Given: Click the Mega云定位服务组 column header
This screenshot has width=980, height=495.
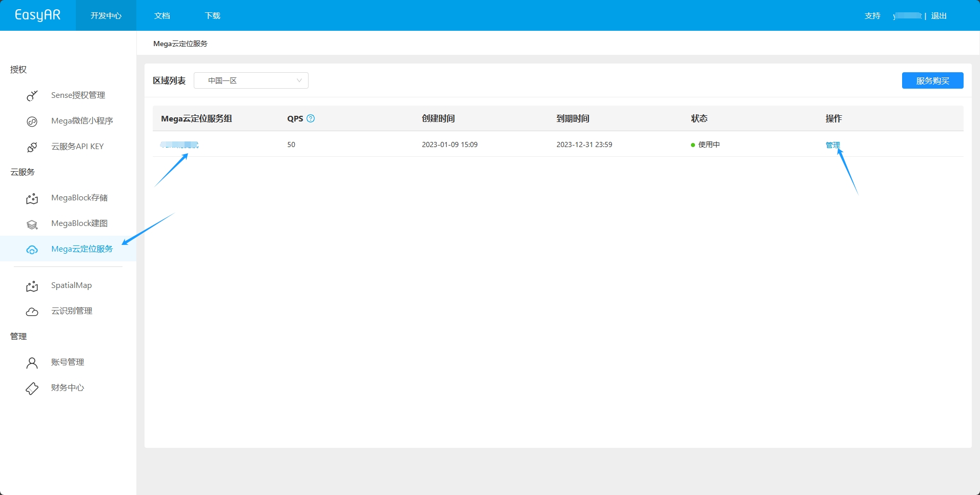Looking at the screenshot, I should coord(196,118).
